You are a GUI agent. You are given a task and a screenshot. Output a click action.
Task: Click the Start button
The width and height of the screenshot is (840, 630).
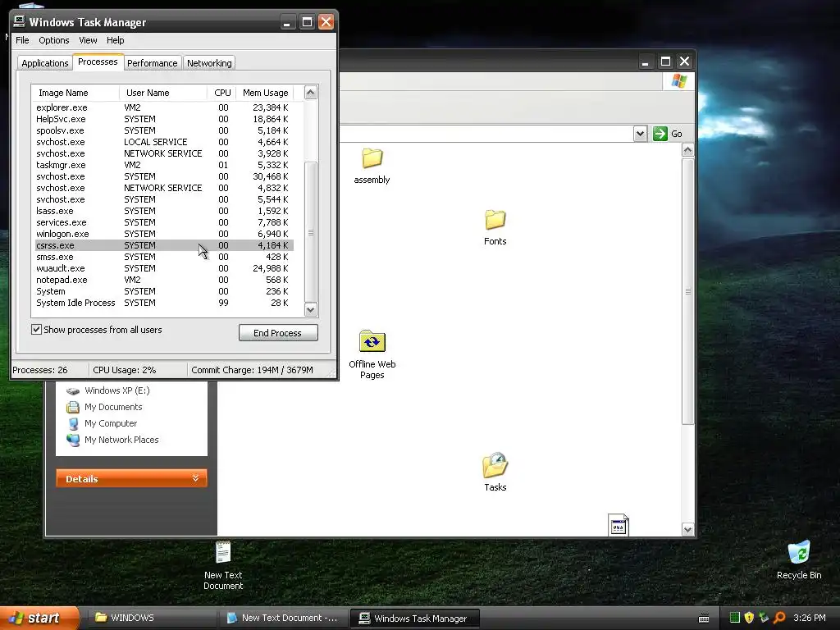tap(39, 619)
